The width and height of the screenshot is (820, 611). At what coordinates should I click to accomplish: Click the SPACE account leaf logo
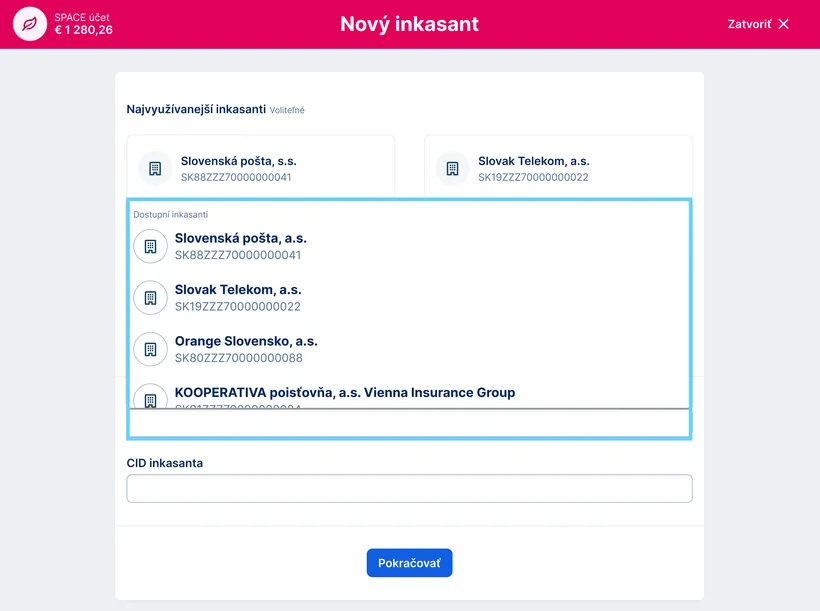coord(30,24)
